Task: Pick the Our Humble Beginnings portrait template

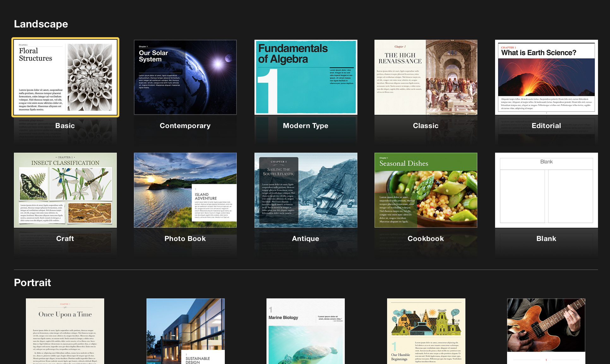Action: tap(426, 331)
